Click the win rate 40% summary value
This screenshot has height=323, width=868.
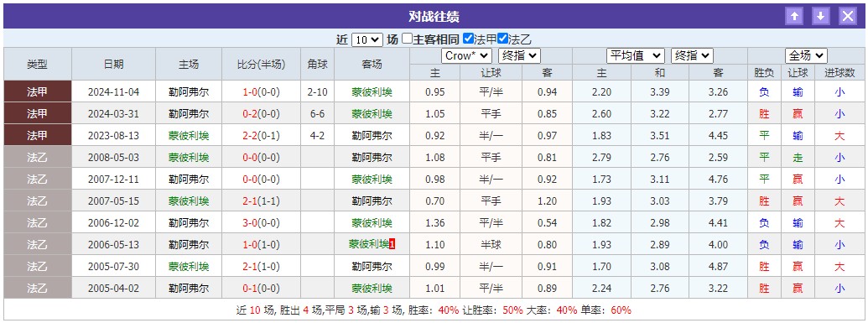click(x=449, y=310)
